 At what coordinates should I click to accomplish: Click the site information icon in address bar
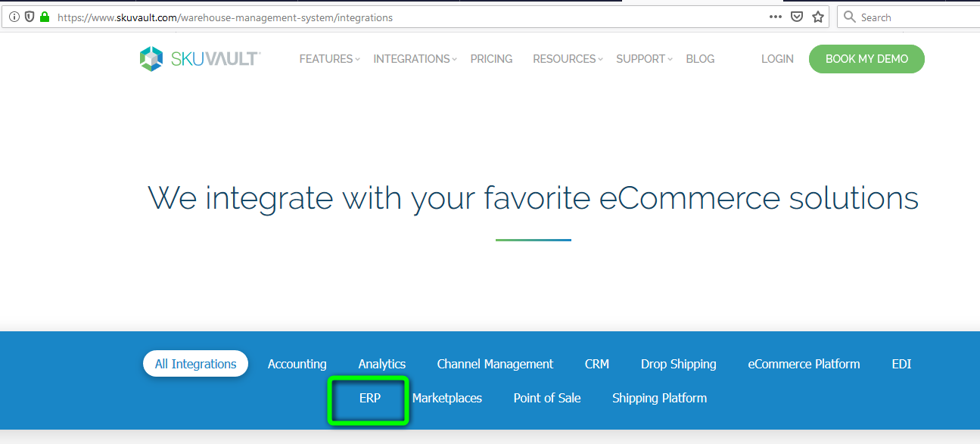(14, 17)
